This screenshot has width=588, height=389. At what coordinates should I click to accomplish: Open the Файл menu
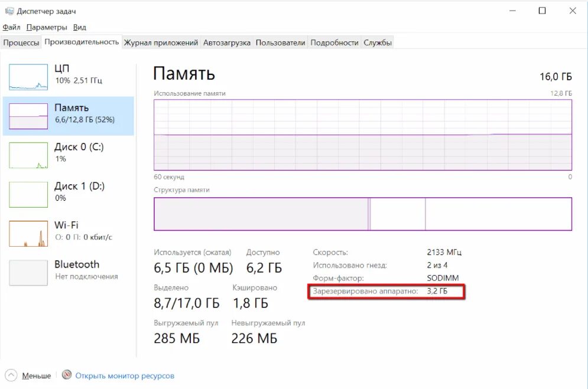(11, 27)
